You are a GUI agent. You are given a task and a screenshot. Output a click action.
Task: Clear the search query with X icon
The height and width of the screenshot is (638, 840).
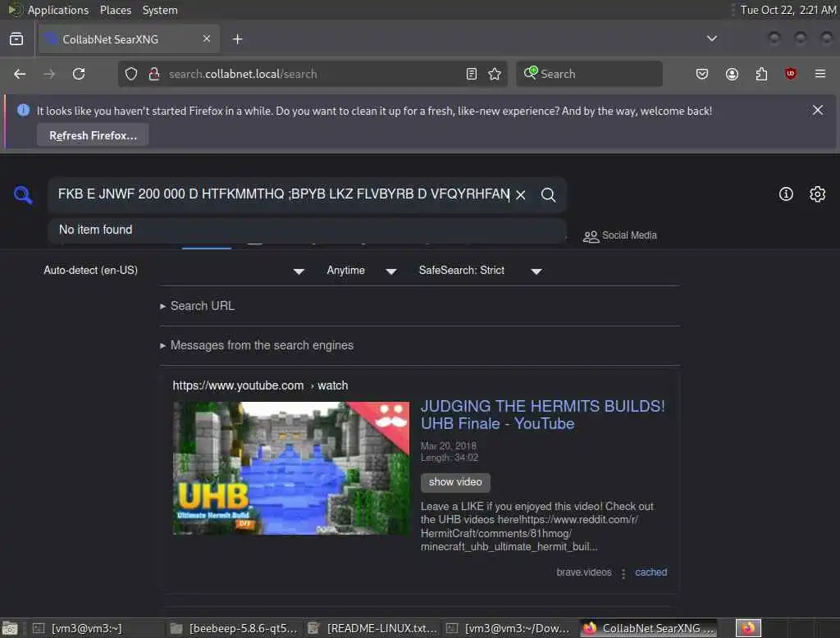pyautogui.click(x=520, y=195)
